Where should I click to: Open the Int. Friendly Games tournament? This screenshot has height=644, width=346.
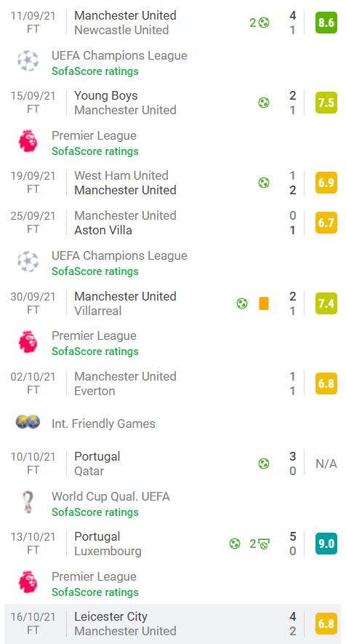click(x=103, y=424)
